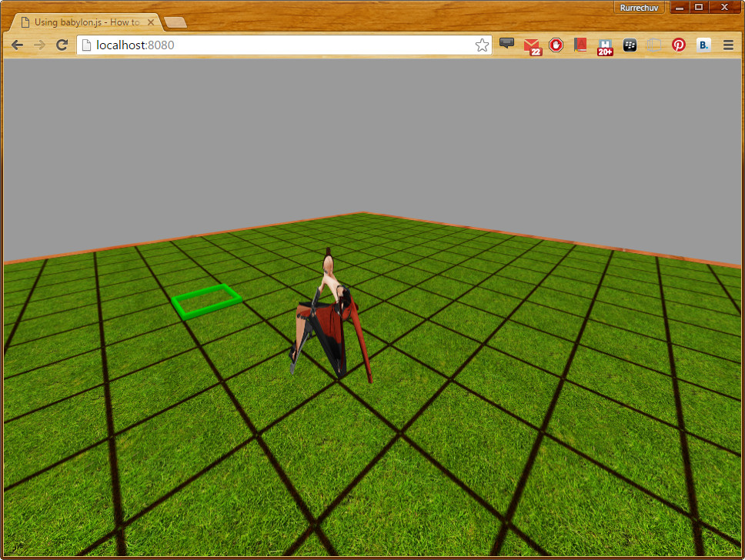
Task: Minimize the Chrome window
Action: click(x=680, y=7)
